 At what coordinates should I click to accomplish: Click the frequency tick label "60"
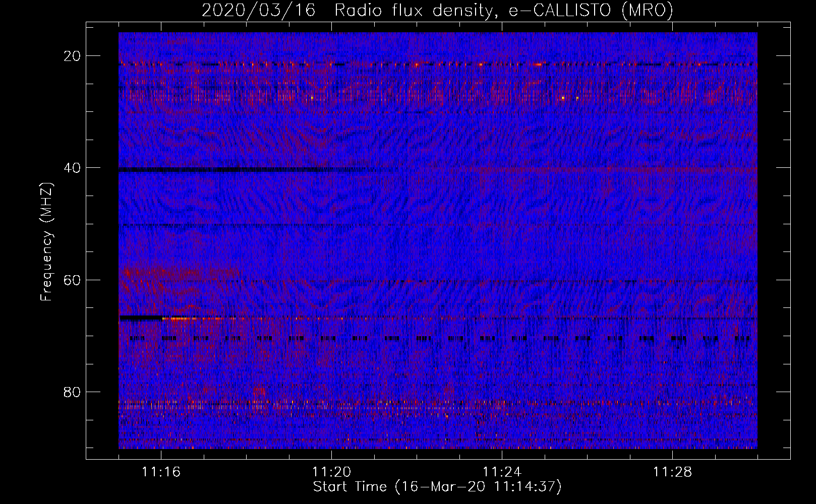coord(73,280)
